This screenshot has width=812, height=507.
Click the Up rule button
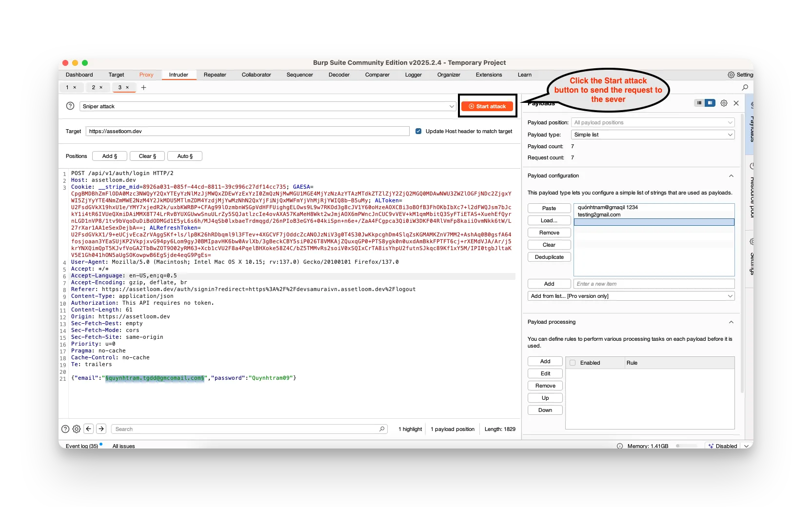545,398
